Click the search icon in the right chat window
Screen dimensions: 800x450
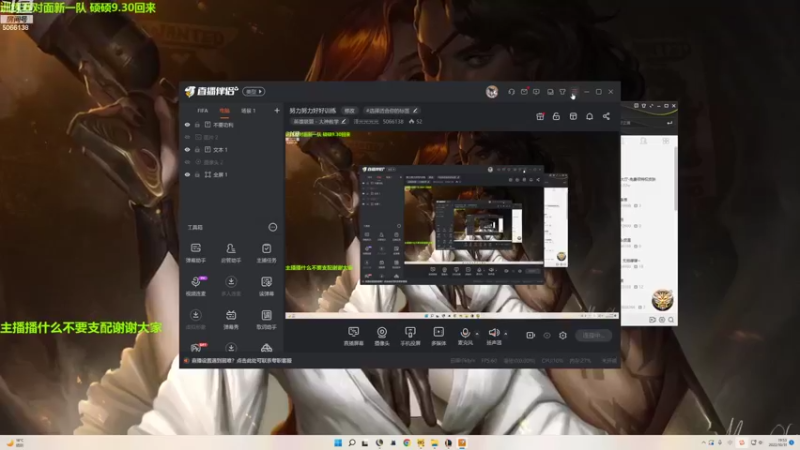pyautogui.click(x=671, y=320)
